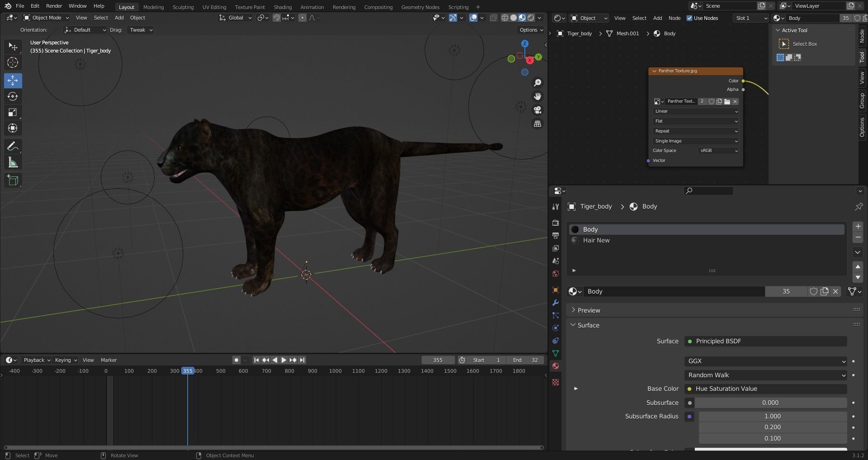Open the Random Walk subsurface dropdown

[x=765, y=375]
